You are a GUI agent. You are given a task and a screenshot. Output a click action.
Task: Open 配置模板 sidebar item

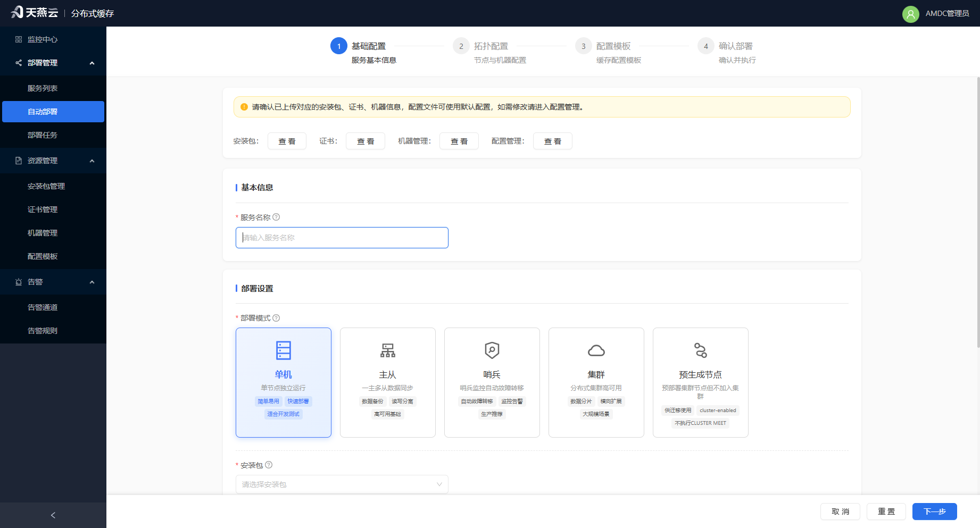click(53, 256)
